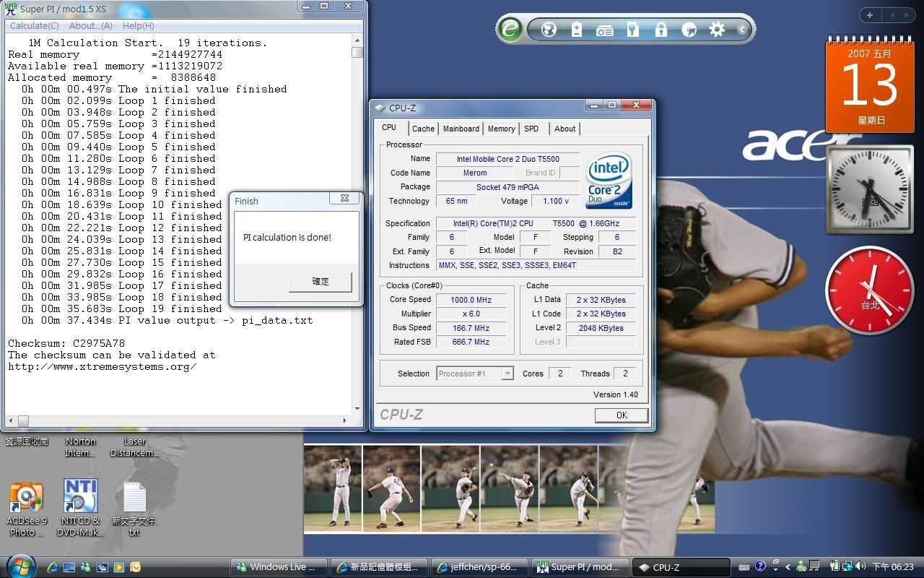Select the CPU tab in CPU-Z

coord(389,127)
